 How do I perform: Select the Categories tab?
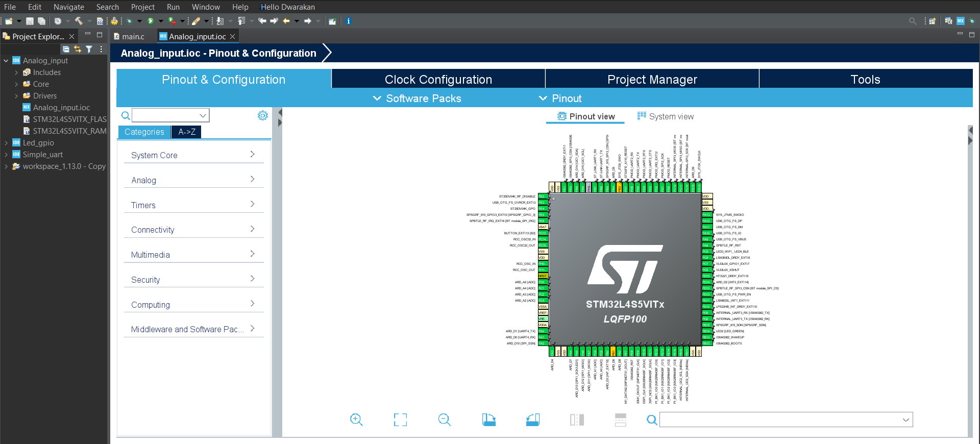[x=144, y=132]
